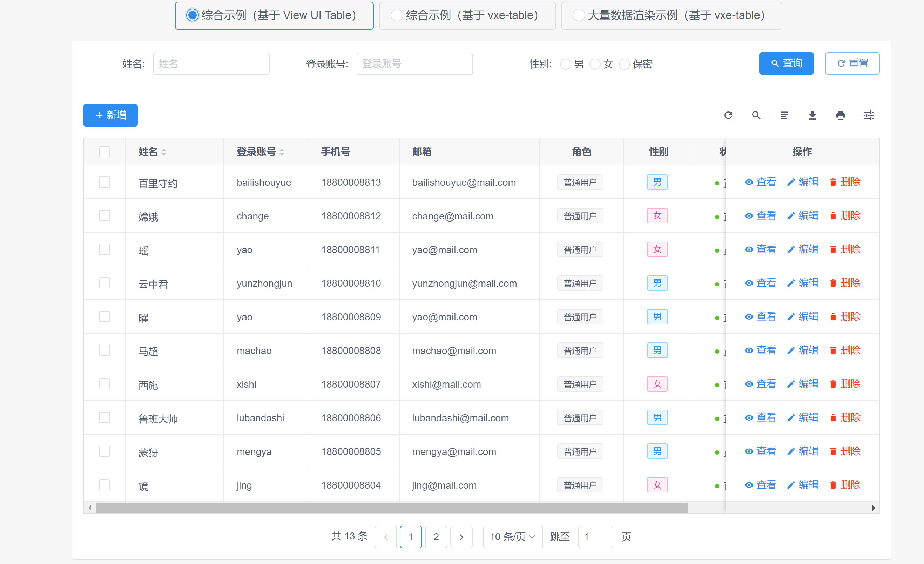
Task: Delete the 百里守约 row
Action: pyautogui.click(x=845, y=182)
